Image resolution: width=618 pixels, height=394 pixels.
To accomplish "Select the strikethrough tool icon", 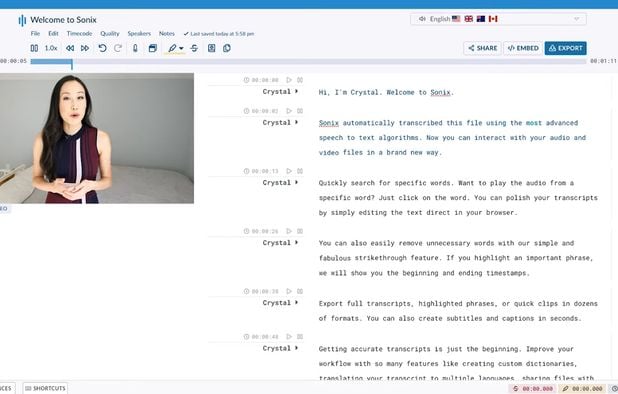I will click(194, 48).
